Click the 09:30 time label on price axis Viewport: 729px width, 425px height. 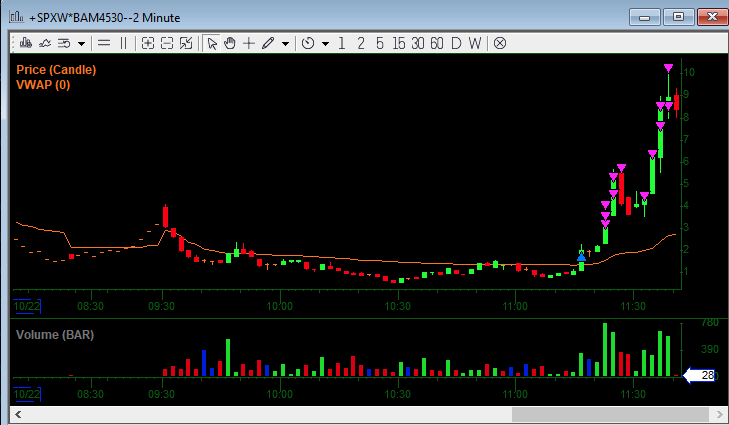(162, 306)
